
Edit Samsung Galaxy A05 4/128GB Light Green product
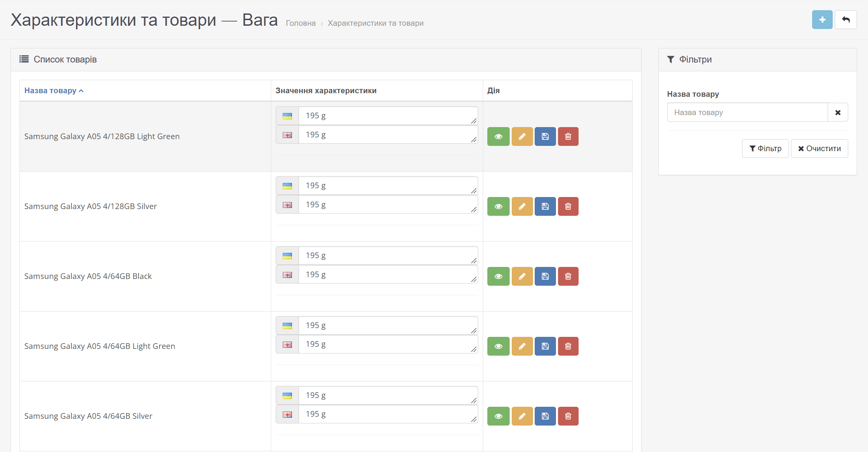tap(522, 136)
